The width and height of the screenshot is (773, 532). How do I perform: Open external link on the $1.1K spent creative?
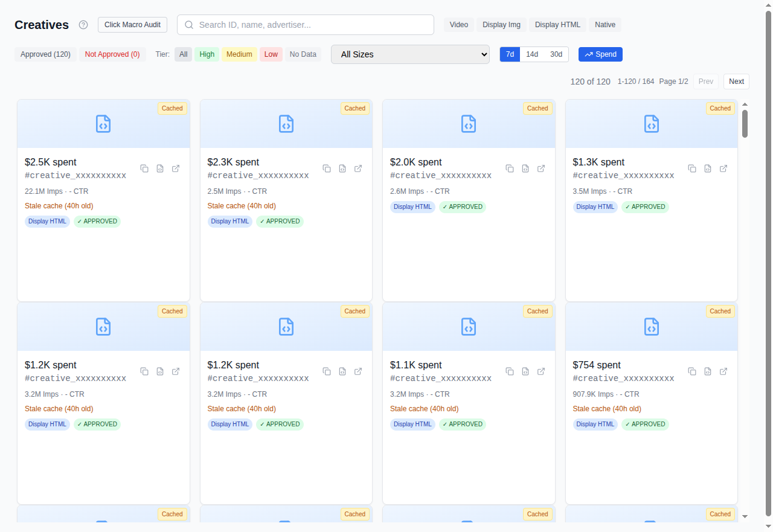click(x=541, y=371)
